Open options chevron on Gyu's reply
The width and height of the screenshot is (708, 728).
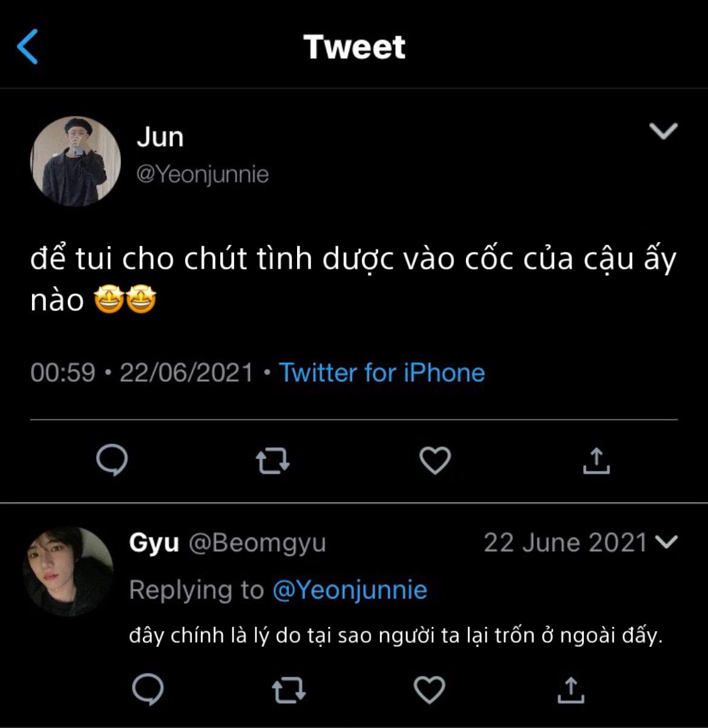pyautogui.click(x=666, y=542)
